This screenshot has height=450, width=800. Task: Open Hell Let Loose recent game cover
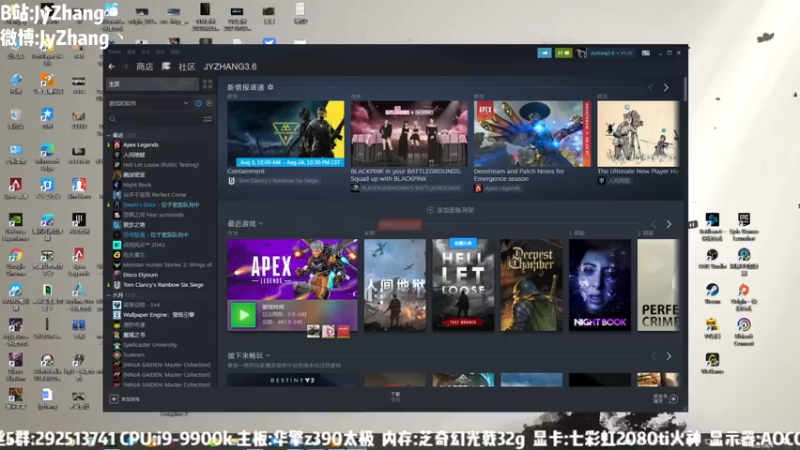point(463,285)
